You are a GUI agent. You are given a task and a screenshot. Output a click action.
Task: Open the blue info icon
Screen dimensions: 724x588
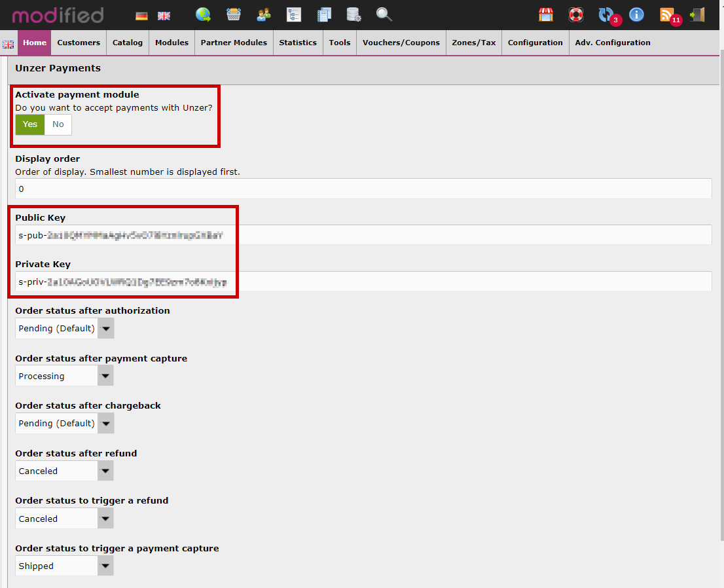coord(636,15)
